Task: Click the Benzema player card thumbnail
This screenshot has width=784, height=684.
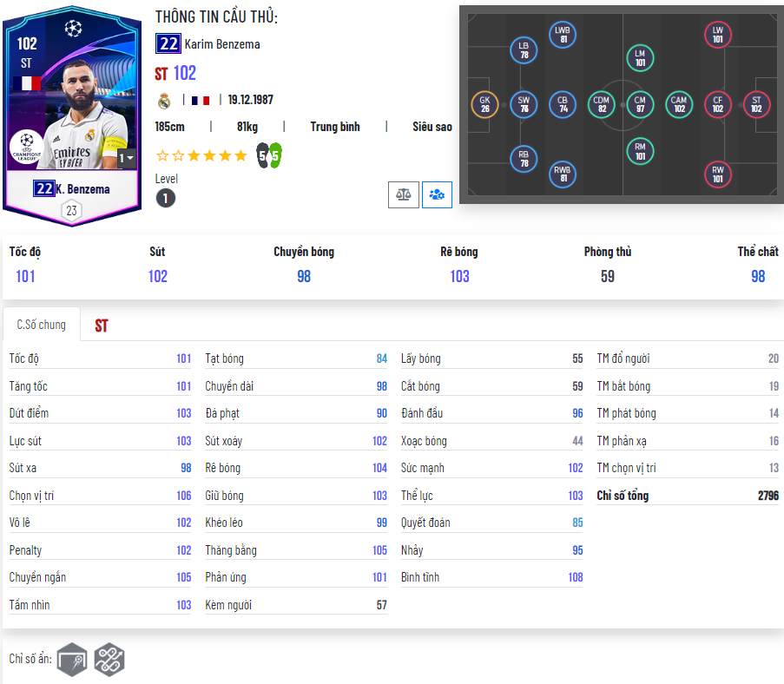Action: (x=72, y=116)
